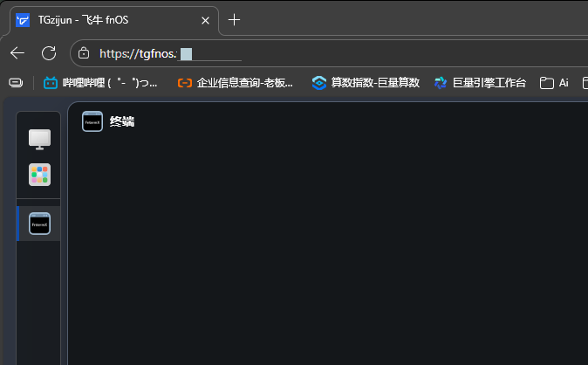This screenshot has height=365, width=588.
Task: Click the https://tgfnos address bar
Action: pos(330,53)
